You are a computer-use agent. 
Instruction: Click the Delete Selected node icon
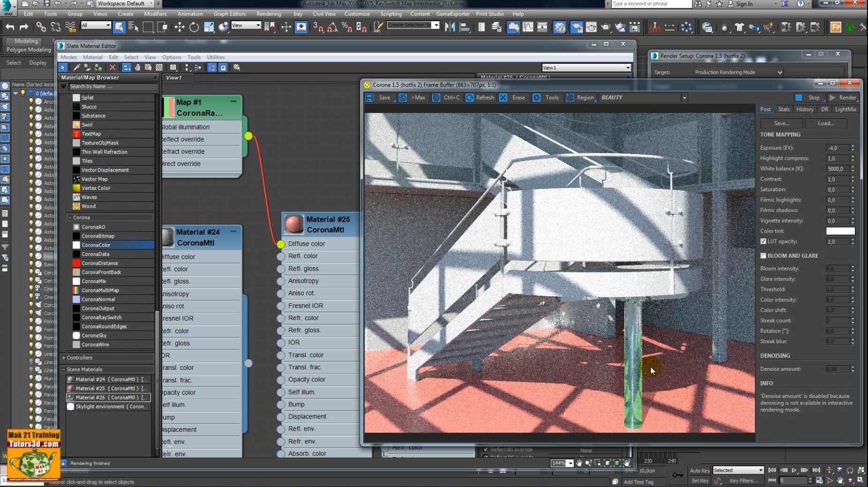[x=112, y=67]
